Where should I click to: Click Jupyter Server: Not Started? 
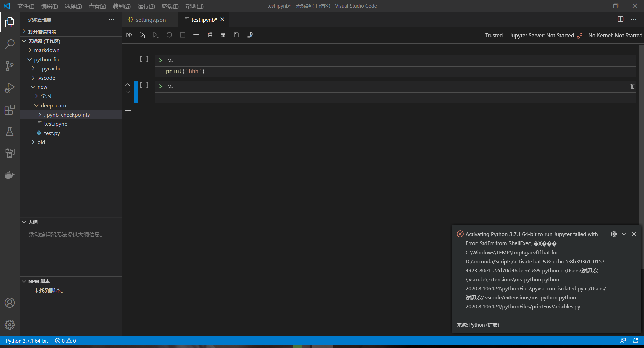tap(546, 35)
